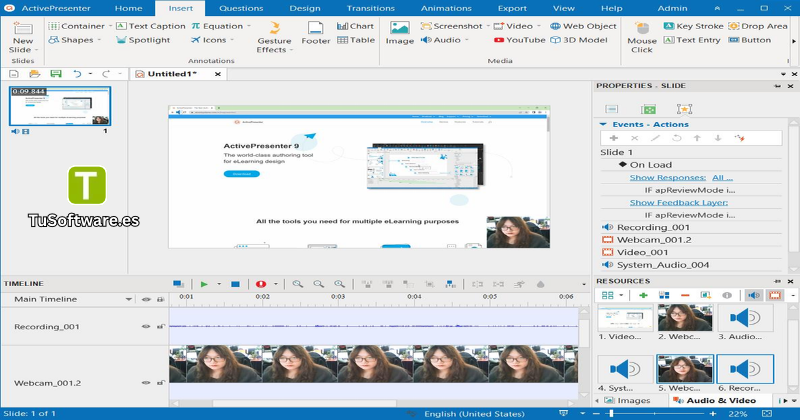Toggle lock for all Main Timeline objects
Viewport: 800px width, 420px height.
160,300
